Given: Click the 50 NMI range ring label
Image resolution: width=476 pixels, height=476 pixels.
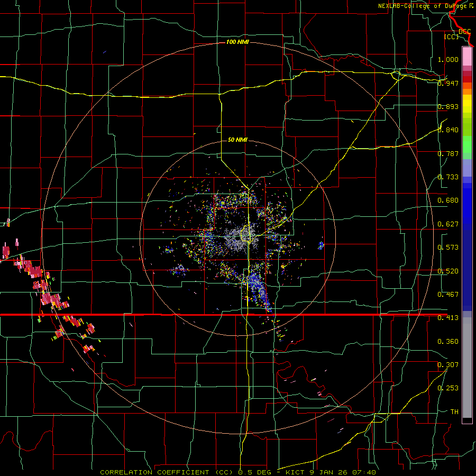Looking at the screenshot, I should [x=237, y=140].
